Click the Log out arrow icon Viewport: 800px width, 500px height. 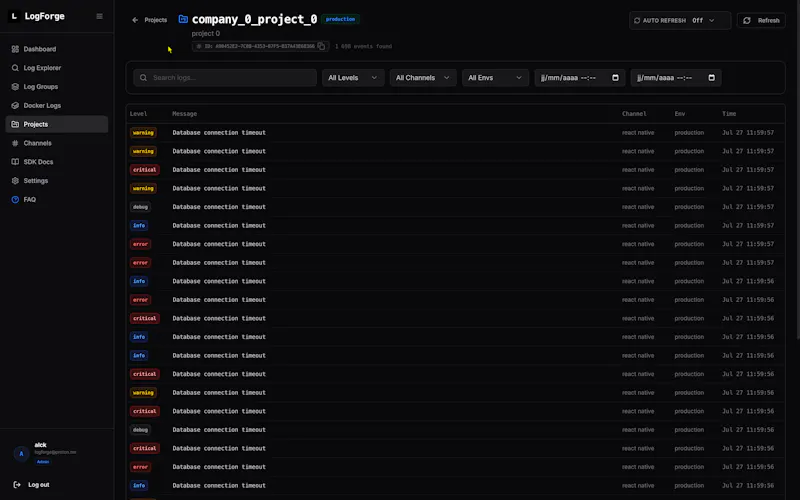17,485
